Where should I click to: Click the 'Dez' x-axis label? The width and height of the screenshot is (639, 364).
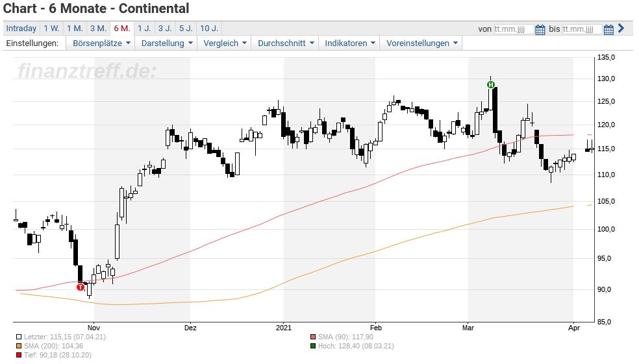190,328
